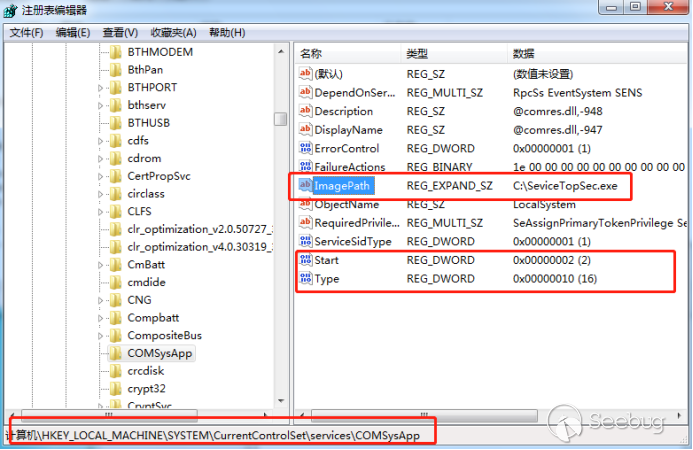This screenshot has height=450, width=693.
Task: Click the values pane scroll-right arrow
Action: (x=679, y=415)
